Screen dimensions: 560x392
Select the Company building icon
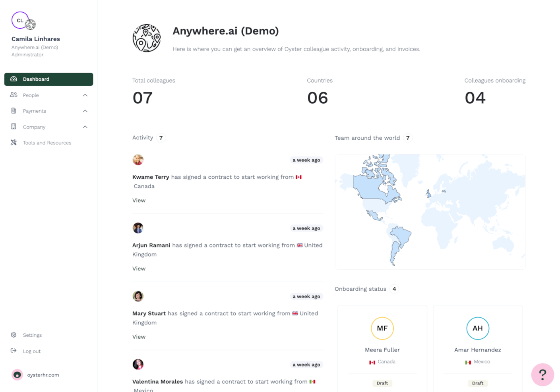click(14, 127)
